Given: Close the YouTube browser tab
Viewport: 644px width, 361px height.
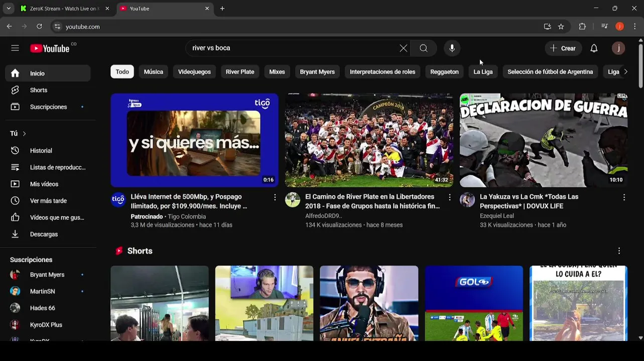Looking at the screenshot, I should point(207,9).
